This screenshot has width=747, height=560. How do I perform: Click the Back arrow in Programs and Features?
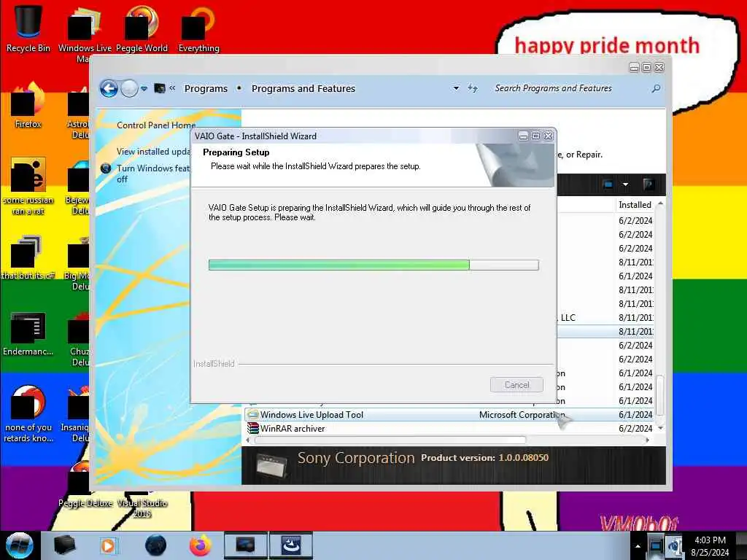(x=109, y=88)
